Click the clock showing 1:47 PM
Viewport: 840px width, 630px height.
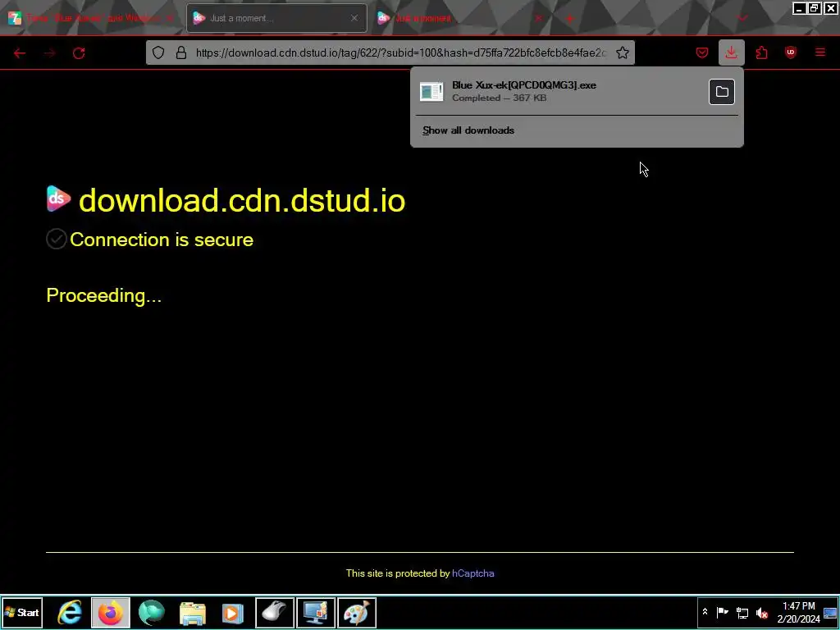(798, 612)
